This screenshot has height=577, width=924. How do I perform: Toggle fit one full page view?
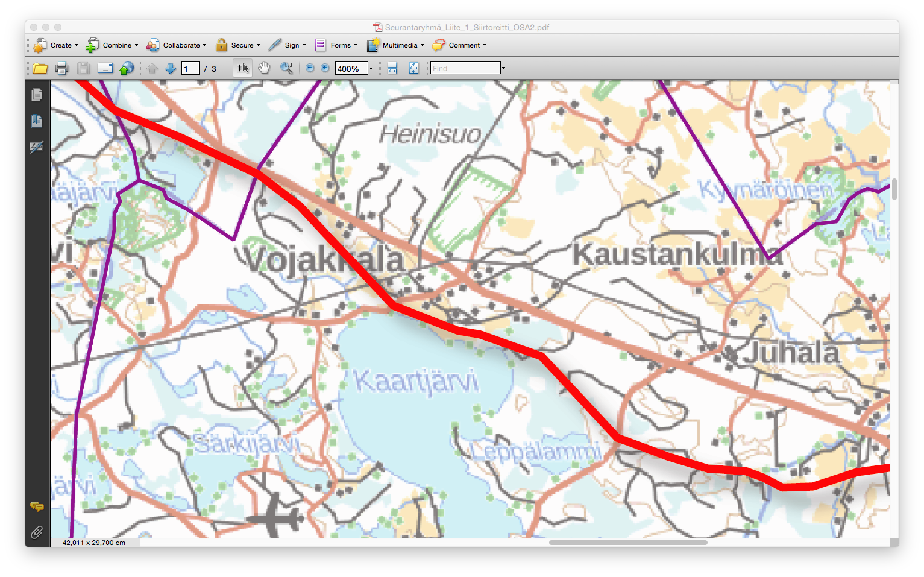(413, 68)
